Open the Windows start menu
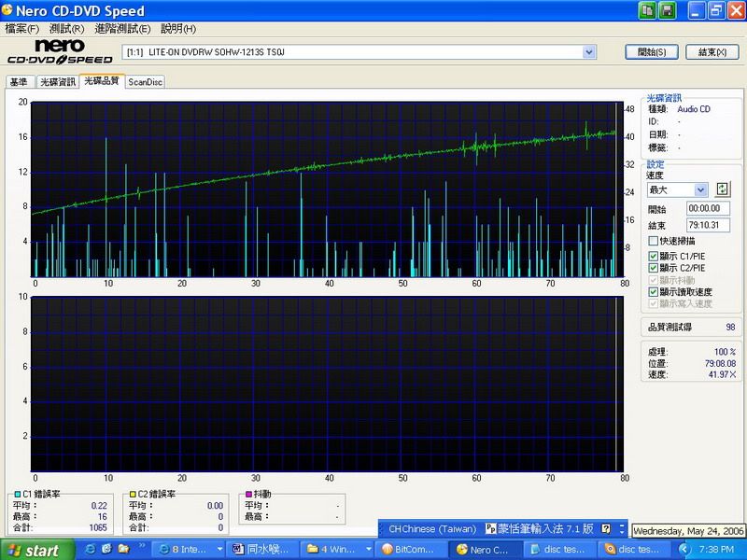747x560 pixels. point(37,550)
